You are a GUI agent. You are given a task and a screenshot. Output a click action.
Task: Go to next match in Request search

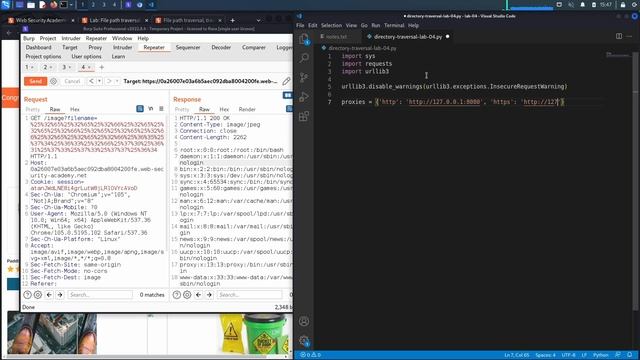(x=60, y=295)
